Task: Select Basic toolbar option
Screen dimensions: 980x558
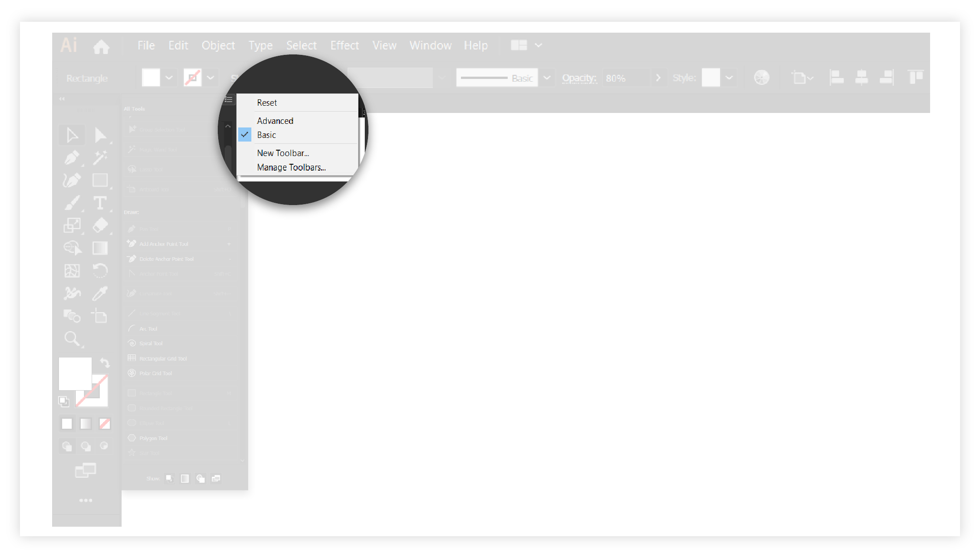Action: [266, 135]
